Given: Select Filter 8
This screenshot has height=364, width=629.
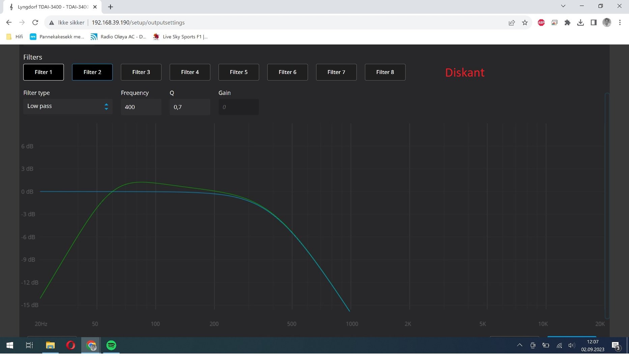Looking at the screenshot, I should click(385, 72).
